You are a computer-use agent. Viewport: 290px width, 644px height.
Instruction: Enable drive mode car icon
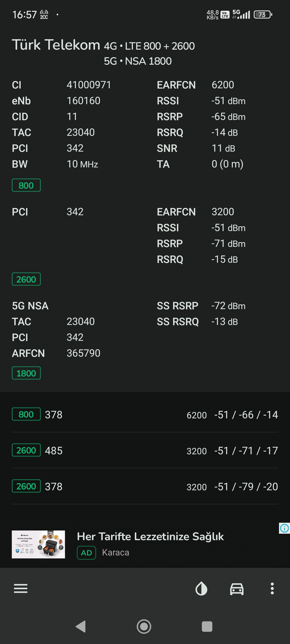pos(237,589)
